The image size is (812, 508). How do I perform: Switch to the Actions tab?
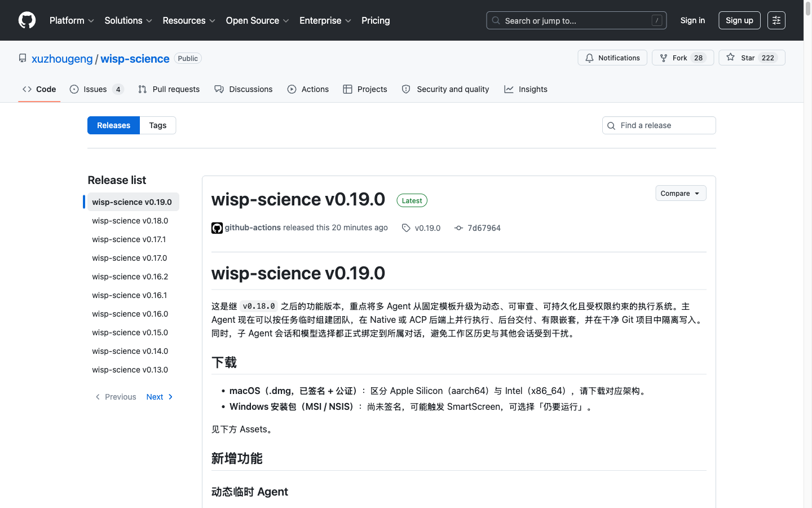(x=308, y=89)
